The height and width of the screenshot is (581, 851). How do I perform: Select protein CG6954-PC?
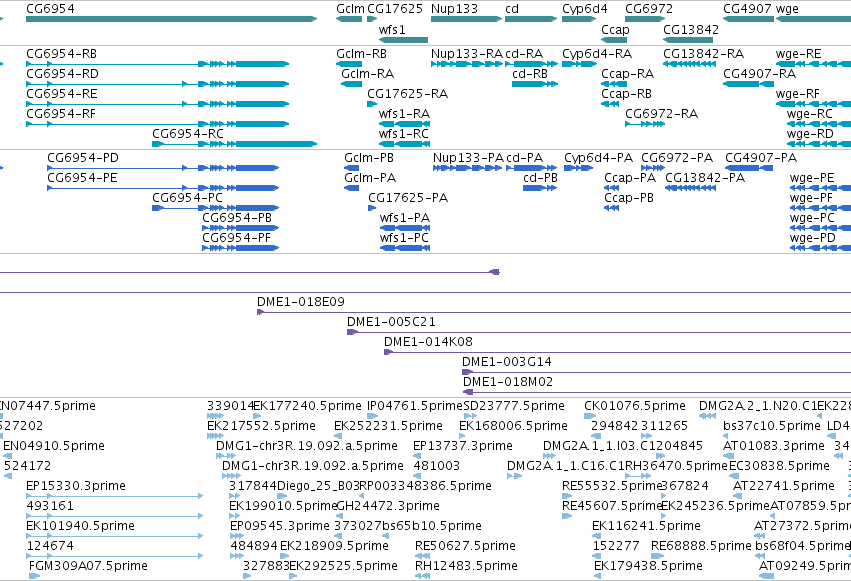[215, 208]
